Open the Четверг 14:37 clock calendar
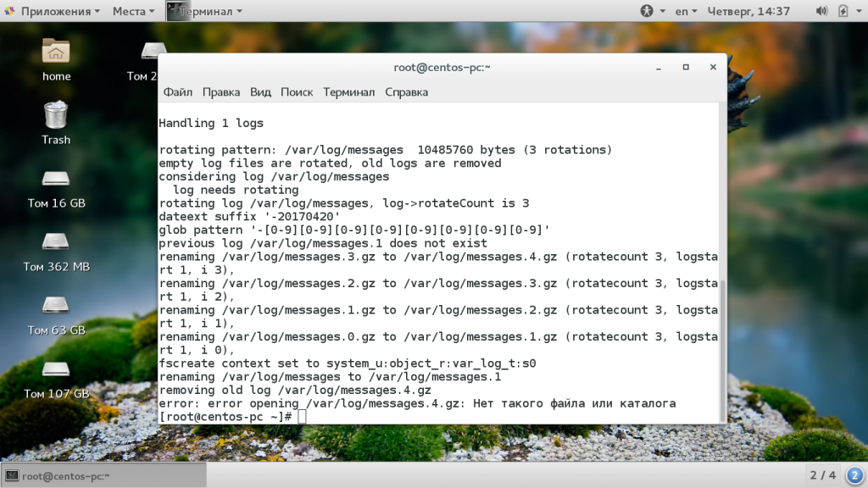This screenshot has height=488, width=868. tap(750, 11)
